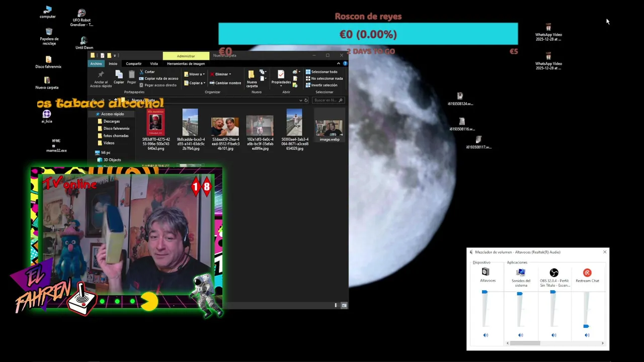Viewport: 644px width, 362px height.
Task: Open the 'Mover a' dropdown
Action: pos(194,74)
